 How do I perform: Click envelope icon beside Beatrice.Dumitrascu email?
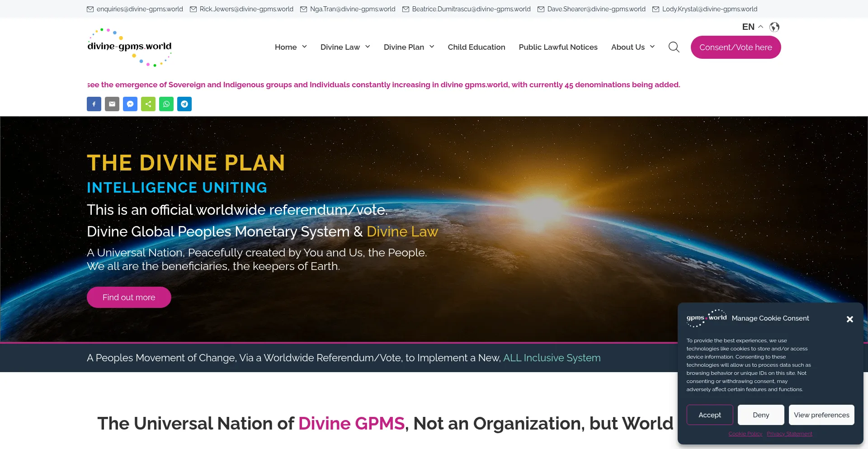pyautogui.click(x=406, y=9)
